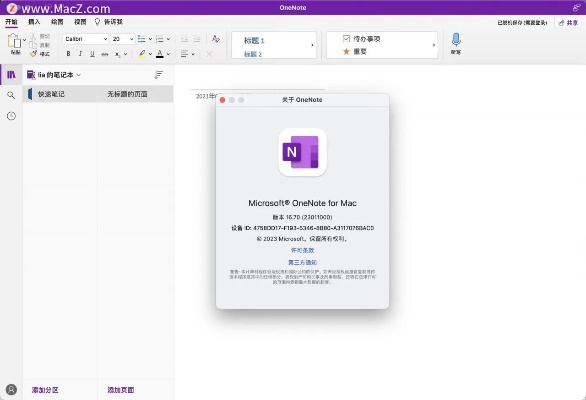Click the device ID text
The image size is (586, 400).
pos(302,228)
